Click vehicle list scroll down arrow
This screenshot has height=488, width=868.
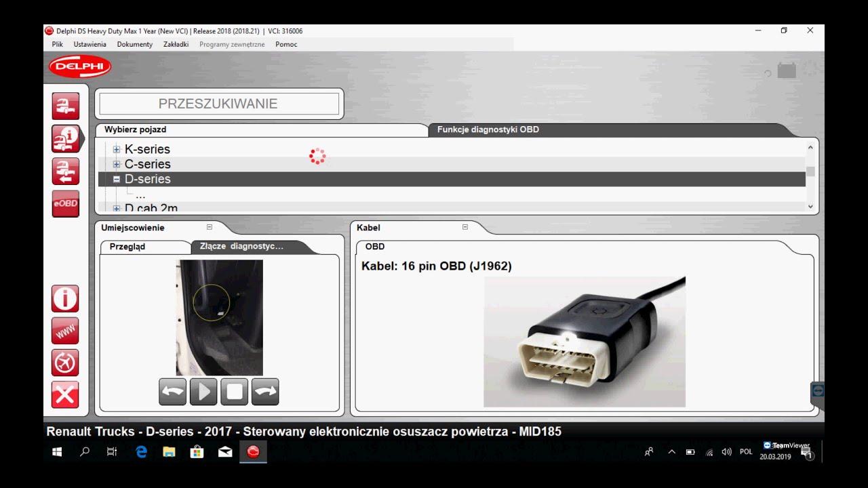pyautogui.click(x=810, y=206)
